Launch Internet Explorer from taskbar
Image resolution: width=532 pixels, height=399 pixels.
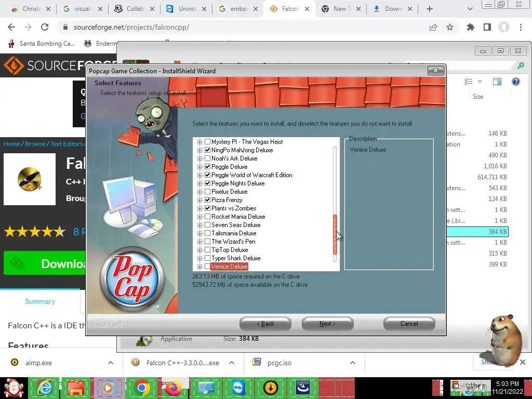(x=44, y=388)
